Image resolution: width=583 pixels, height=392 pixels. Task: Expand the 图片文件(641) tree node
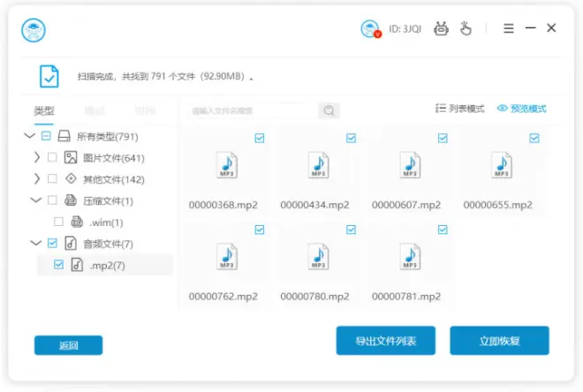pos(36,158)
